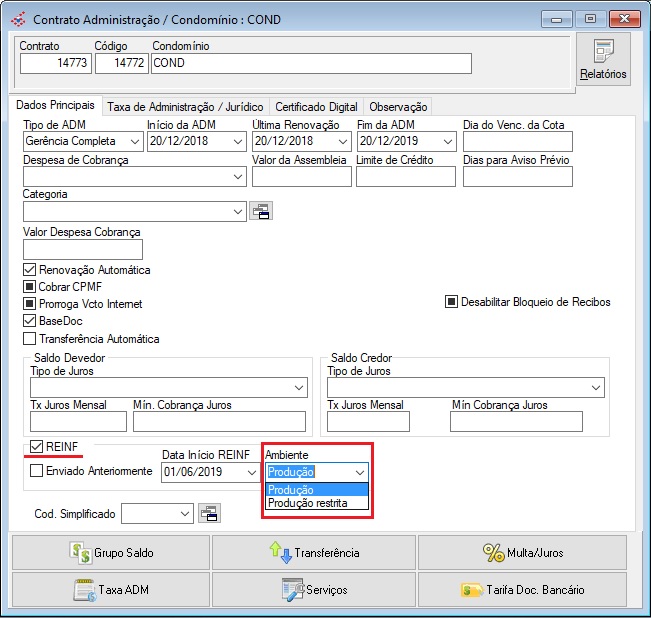
Task: Open the Relatórios report button
Action: 603,59
